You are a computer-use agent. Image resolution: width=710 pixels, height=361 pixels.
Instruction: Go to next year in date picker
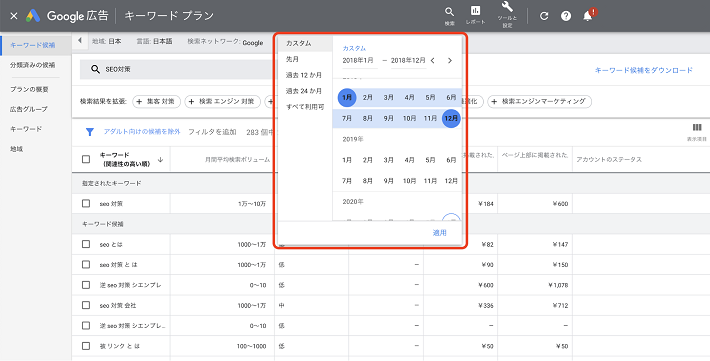pyautogui.click(x=450, y=60)
